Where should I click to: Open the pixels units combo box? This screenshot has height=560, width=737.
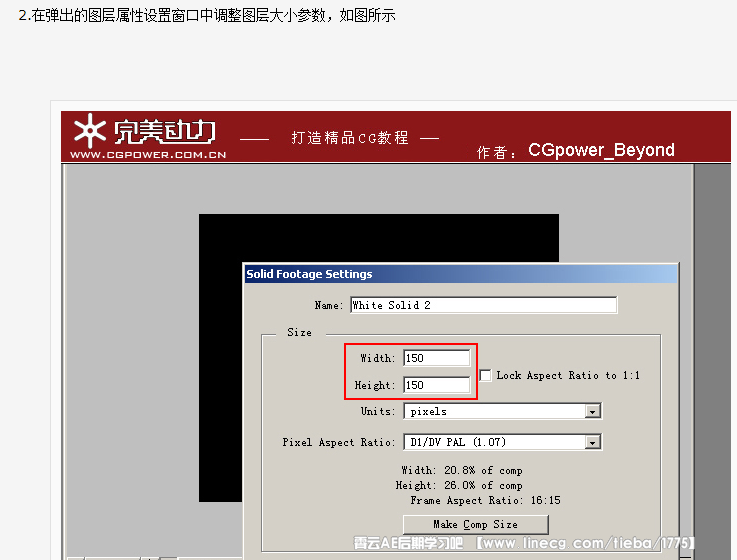click(494, 411)
